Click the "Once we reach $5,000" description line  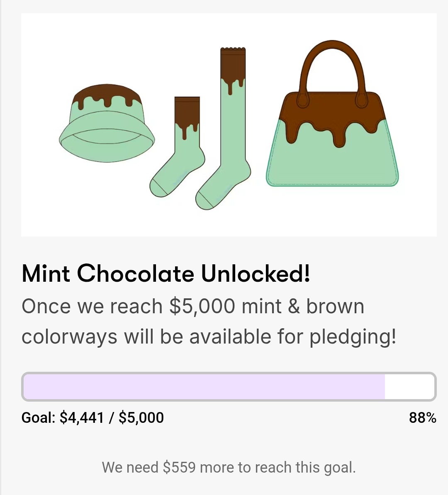pyautogui.click(x=193, y=307)
